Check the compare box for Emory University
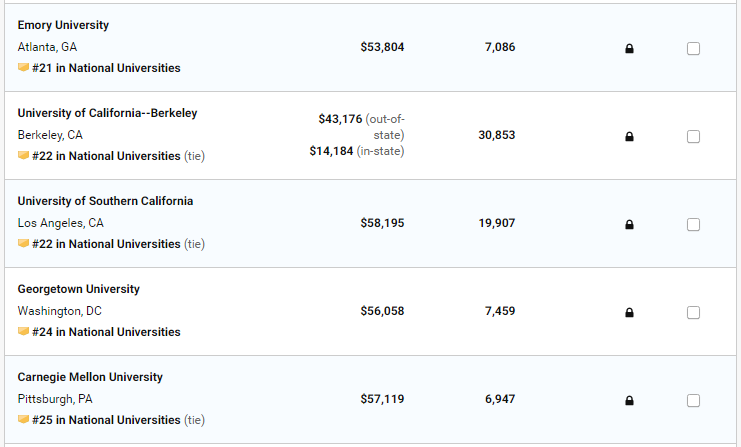 click(x=693, y=49)
